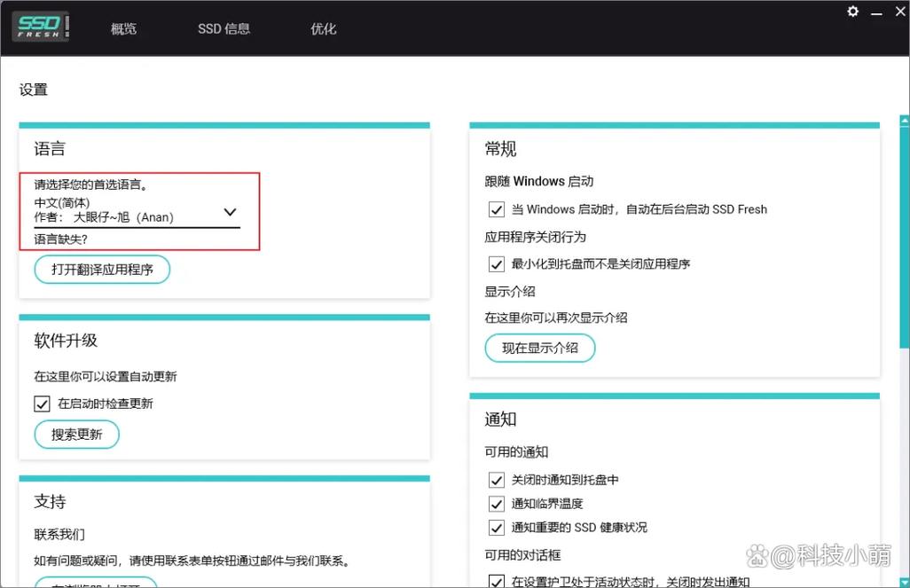Click the 可用的对话框 label
This screenshot has height=588, width=910.
tap(522, 555)
